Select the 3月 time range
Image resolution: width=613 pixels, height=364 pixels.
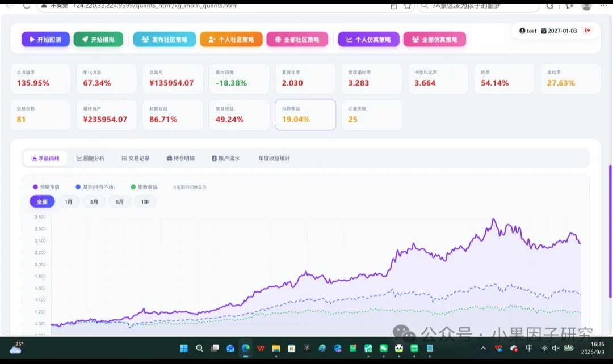point(94,201)
